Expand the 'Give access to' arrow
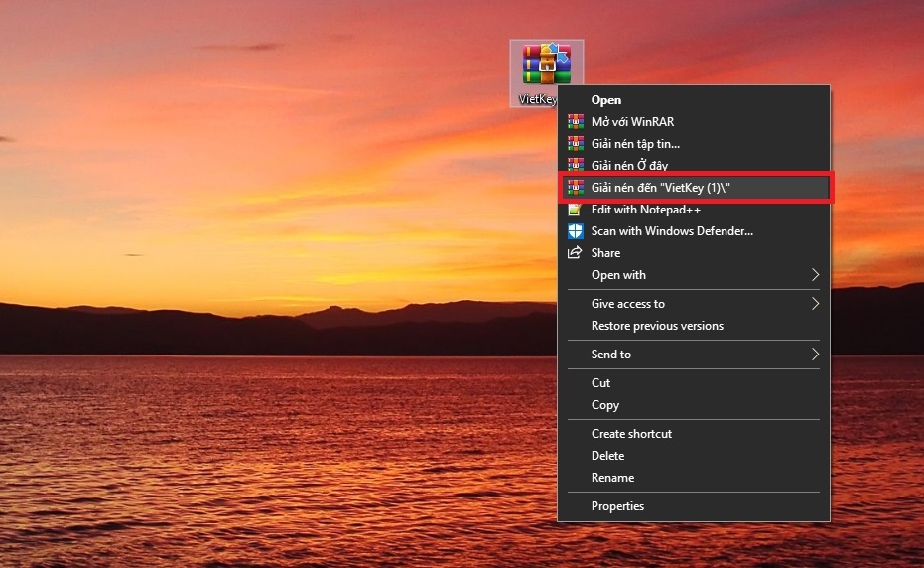This screenshot has height=568, width=924. (815, 304)
